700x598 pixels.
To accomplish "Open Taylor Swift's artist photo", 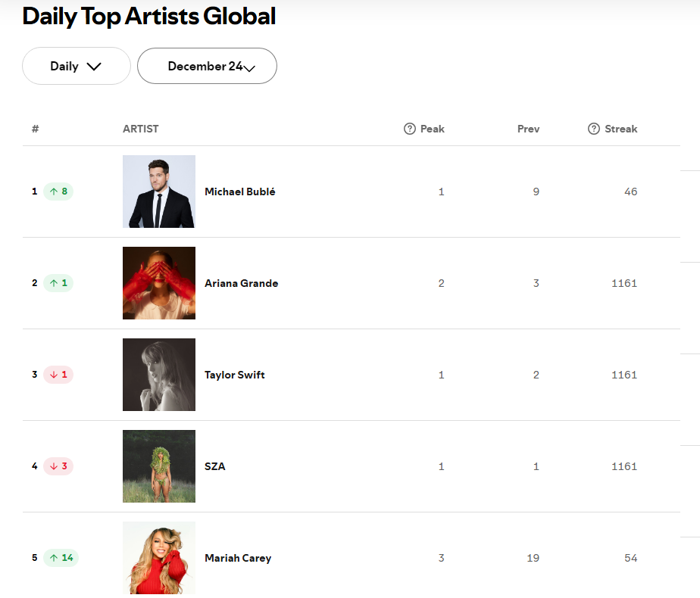I will coord(159,375).
